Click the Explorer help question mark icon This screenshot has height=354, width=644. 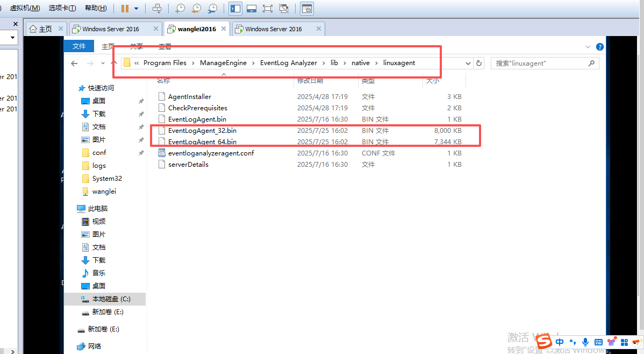click(x=600, y=47)
